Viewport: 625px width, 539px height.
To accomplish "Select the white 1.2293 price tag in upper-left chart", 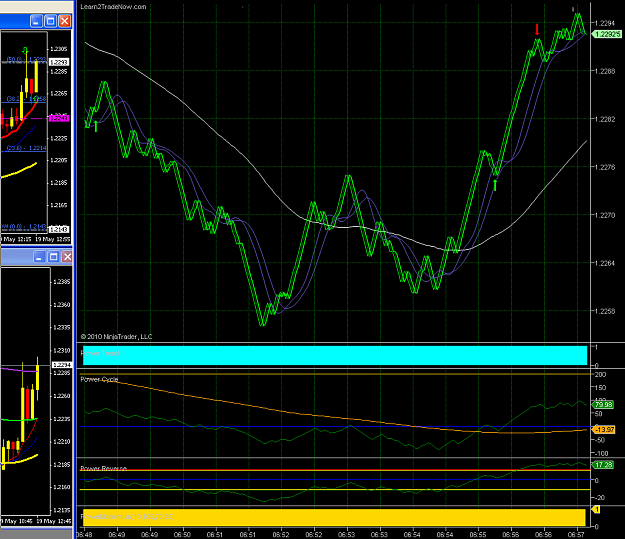I will [x=59, y=62].
